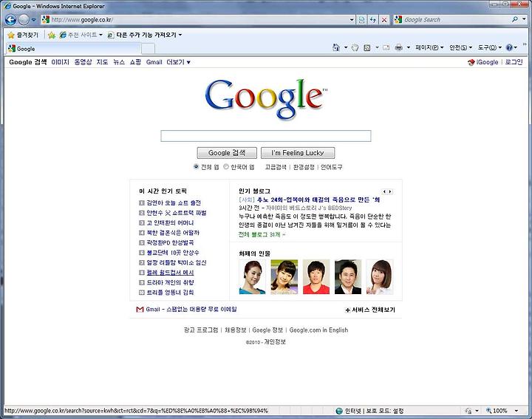
Task: Toggle the Compatibility View icon
Action: tap(361, 20)
